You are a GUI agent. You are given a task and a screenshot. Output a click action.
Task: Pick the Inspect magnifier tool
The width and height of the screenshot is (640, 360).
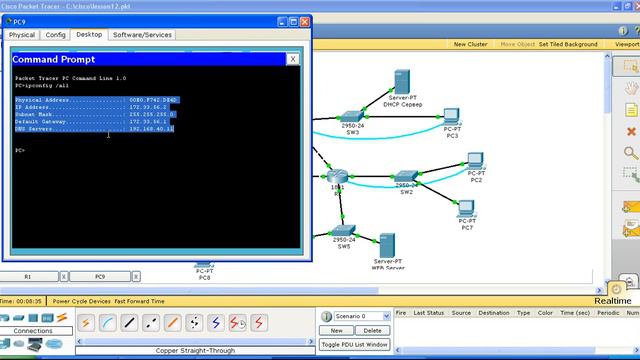coord(631,153)
